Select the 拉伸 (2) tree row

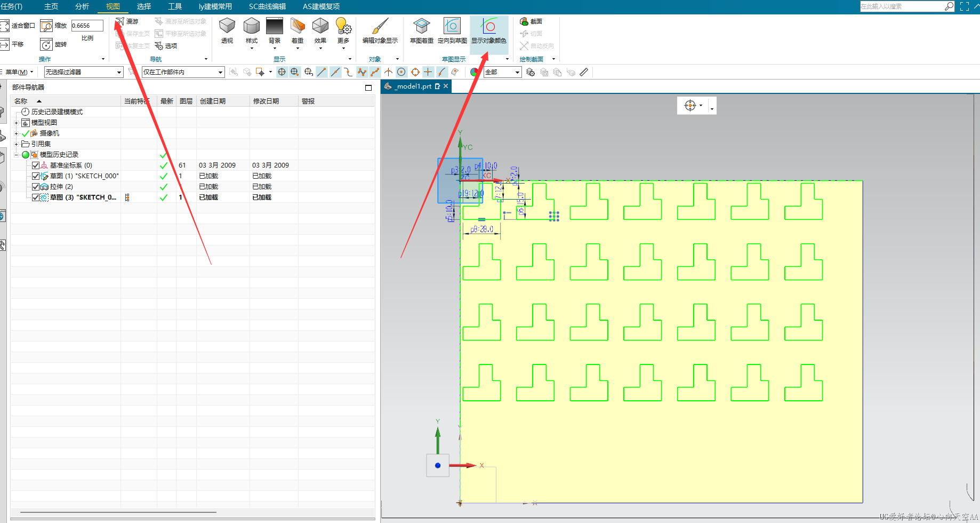coord(192,187)
